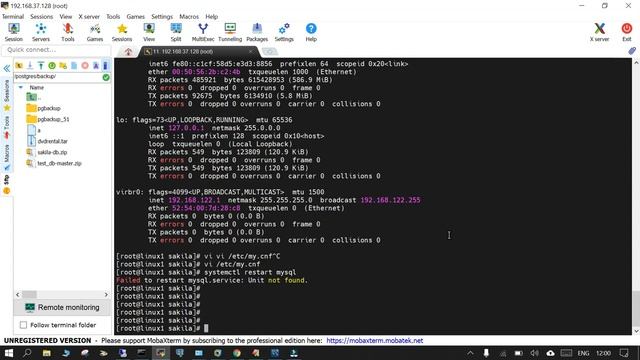The image size is (640, 360).
Task: Select the pgbackup folder
Action: pyautogui.click(x=43, y=108)
